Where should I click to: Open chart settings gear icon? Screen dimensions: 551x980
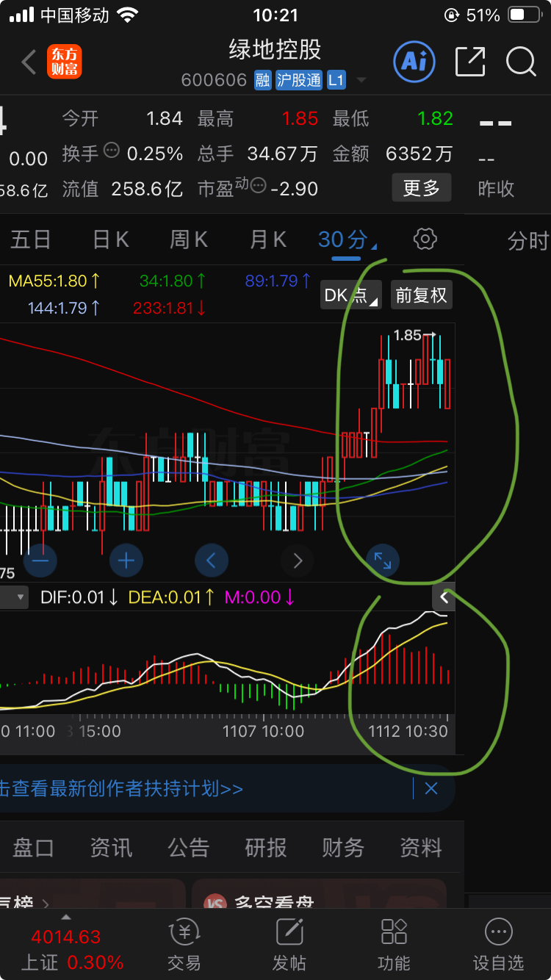[425, 239]
